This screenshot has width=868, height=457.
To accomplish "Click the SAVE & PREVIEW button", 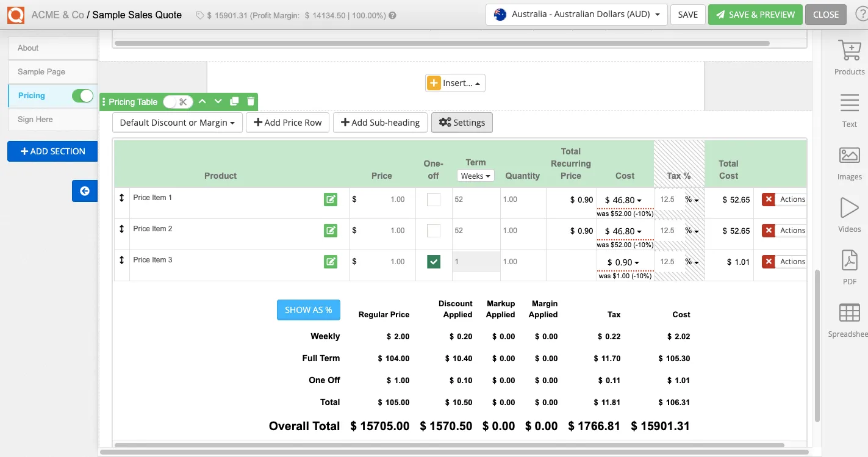I will [x=755, y=14].
